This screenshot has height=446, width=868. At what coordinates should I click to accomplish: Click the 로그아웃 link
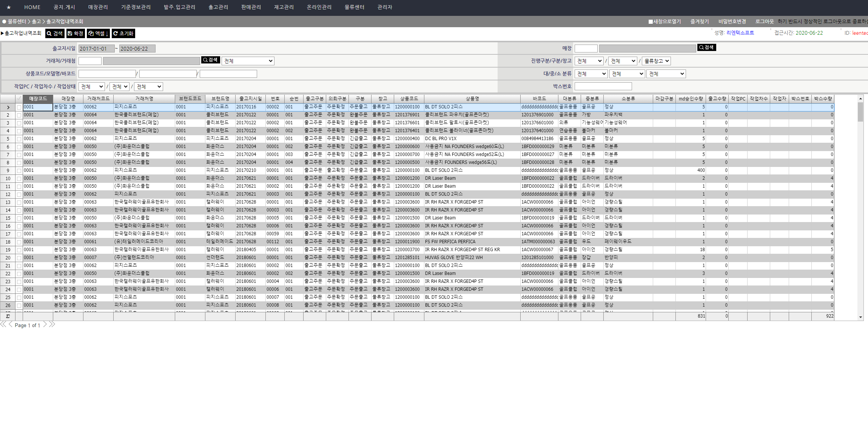(x=764, y=22)
